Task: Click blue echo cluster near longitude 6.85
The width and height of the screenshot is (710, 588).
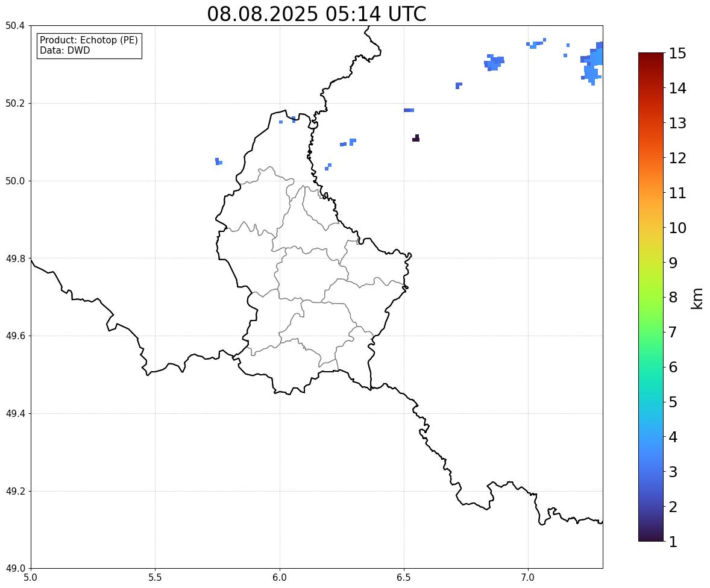Action: tap(494, 63)
